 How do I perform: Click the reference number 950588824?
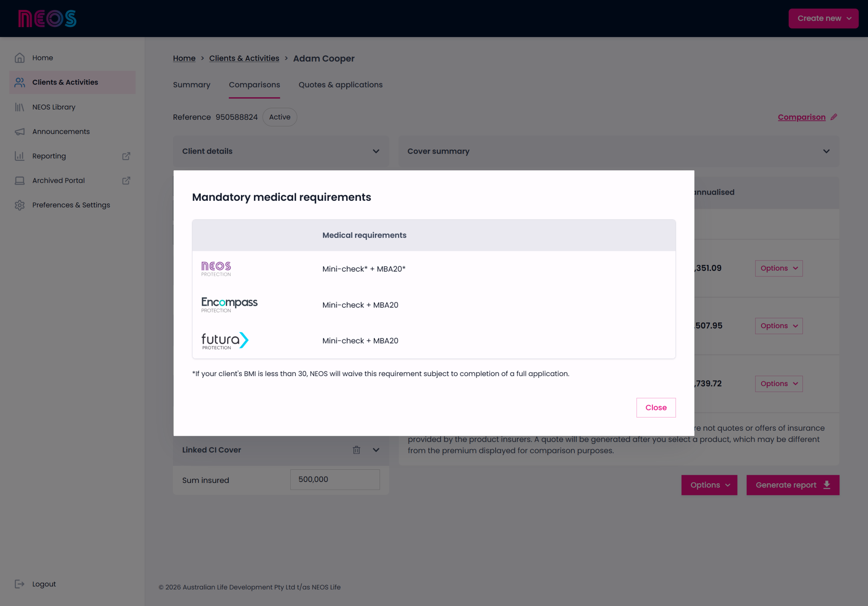(236, 117)
